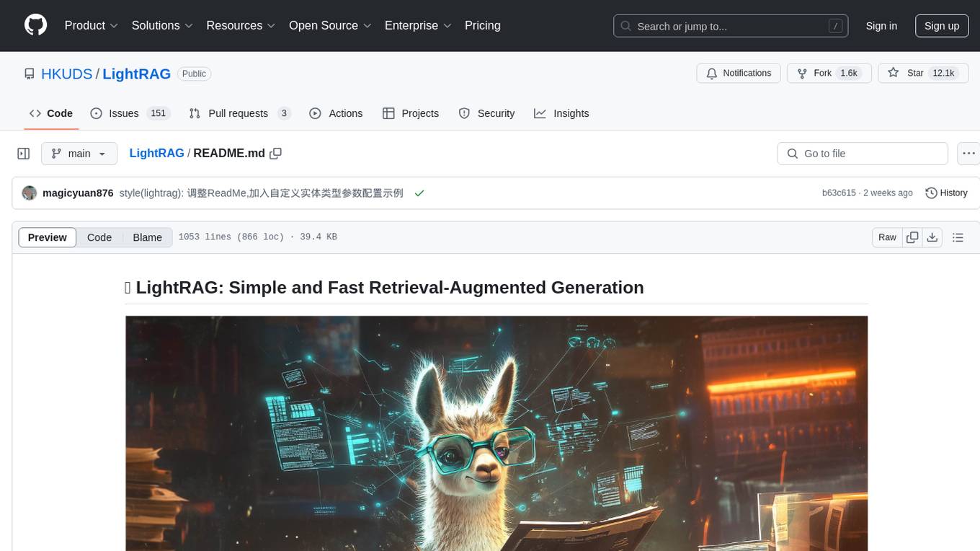Click the LightRAG breadcrumb link
980x551 pixels.
tap(156, 153)
